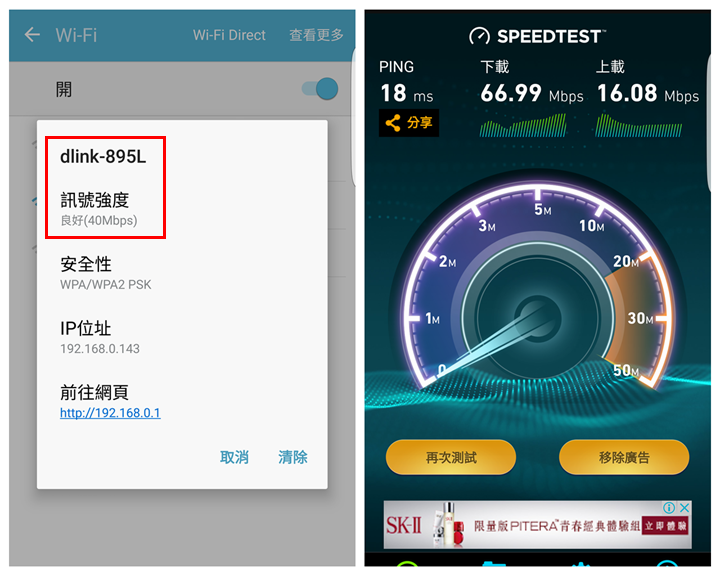Follow the http://192.168.0.1 link
Screen dimensions: 720x576
(x=110, y=412)
